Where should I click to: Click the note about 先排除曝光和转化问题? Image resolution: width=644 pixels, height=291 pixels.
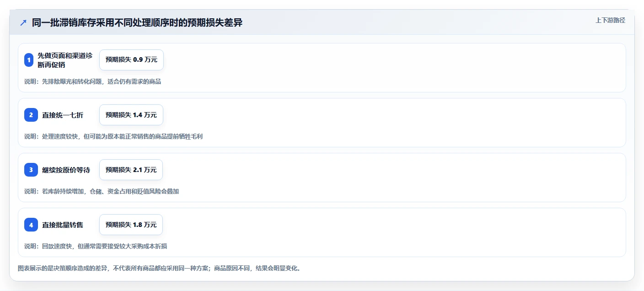pos(92,82)
